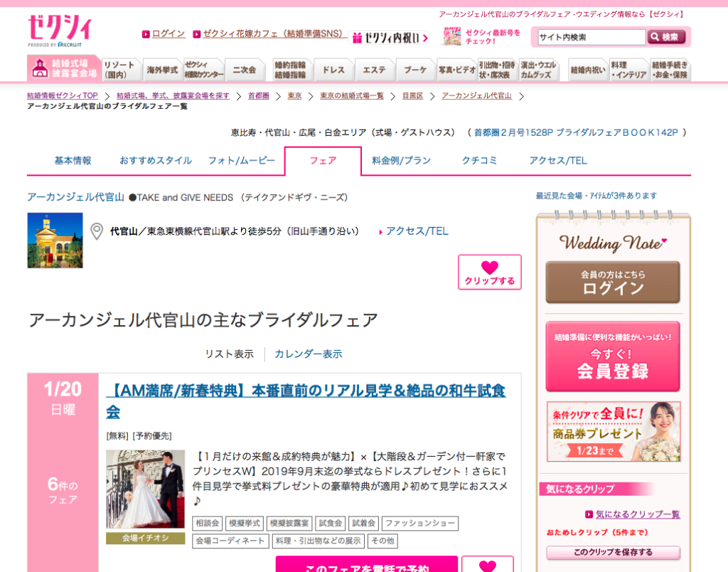728x572 pixels.
Task: Click the ゼクシィ最新号をチェック link
Action: pos(493,37)
